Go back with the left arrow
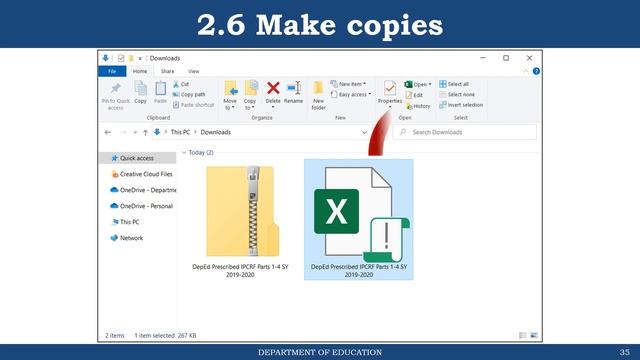Viewport: 640px width, 360px height. click(x=108, y=132)
